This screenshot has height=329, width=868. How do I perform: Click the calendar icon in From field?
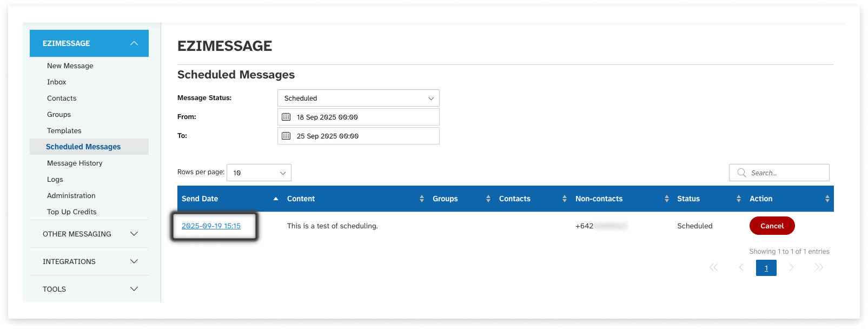(x=286, y=117)
